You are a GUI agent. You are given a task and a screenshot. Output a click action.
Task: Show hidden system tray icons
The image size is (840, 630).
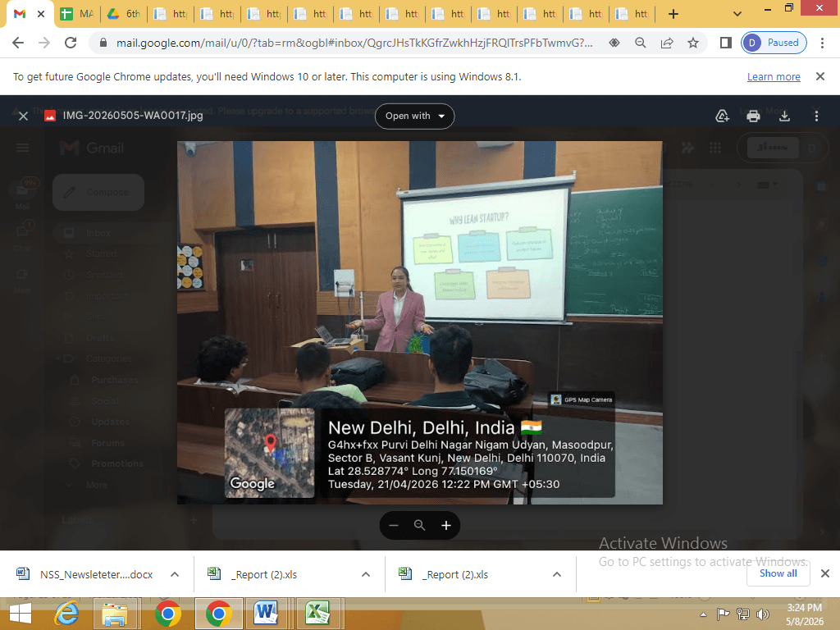[x=703, y=614]
